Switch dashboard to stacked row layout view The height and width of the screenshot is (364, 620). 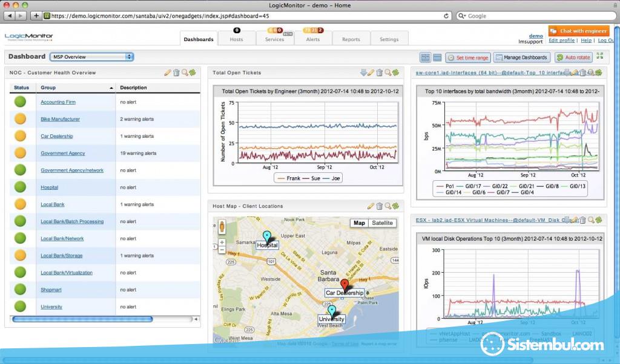coord(437,57)
